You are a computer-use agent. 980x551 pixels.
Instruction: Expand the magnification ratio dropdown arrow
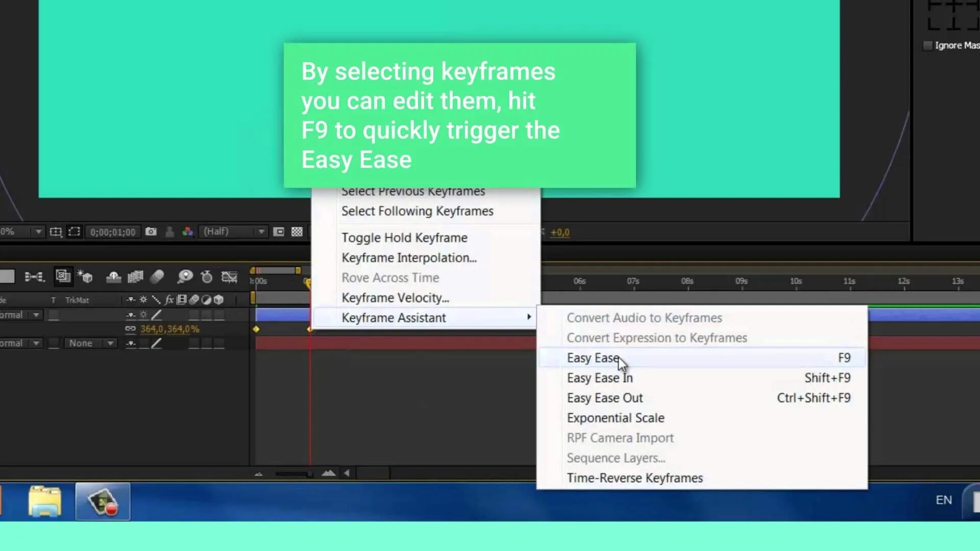(38, 232)
